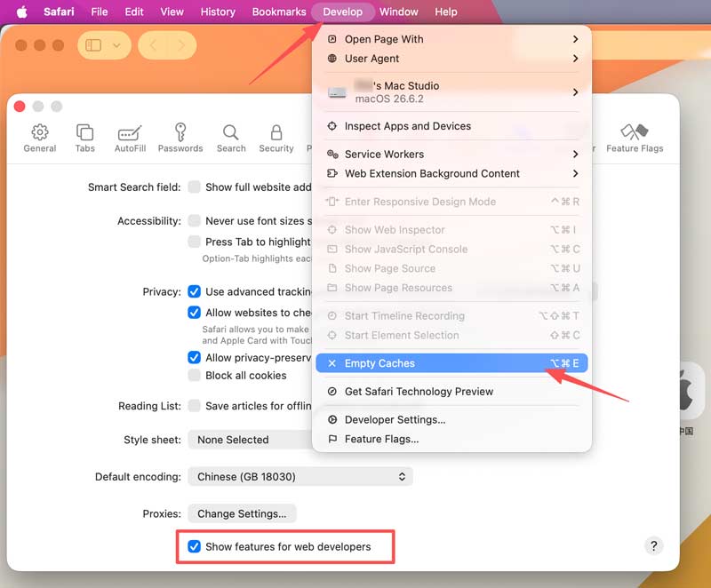The image size is (711, 588).
Task: Open the Style sheet None Selected dropdown
Action: click(x=251, y=440)
